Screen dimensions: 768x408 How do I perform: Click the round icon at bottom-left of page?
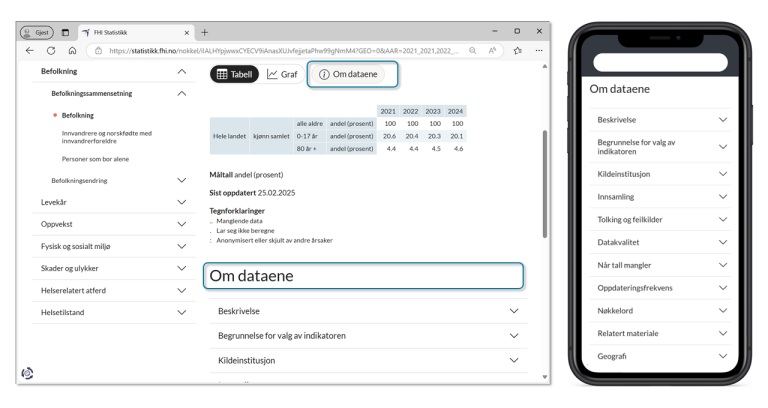coord(27,373)
